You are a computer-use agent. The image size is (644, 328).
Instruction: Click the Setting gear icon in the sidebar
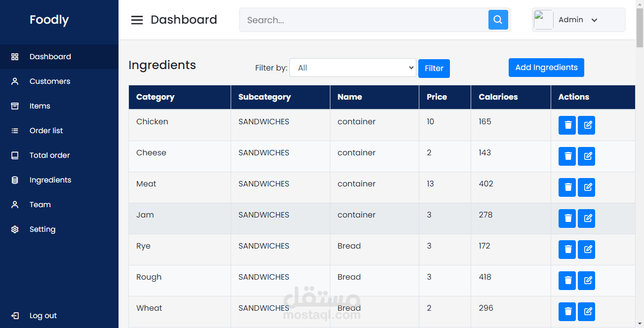coord(15,229)
